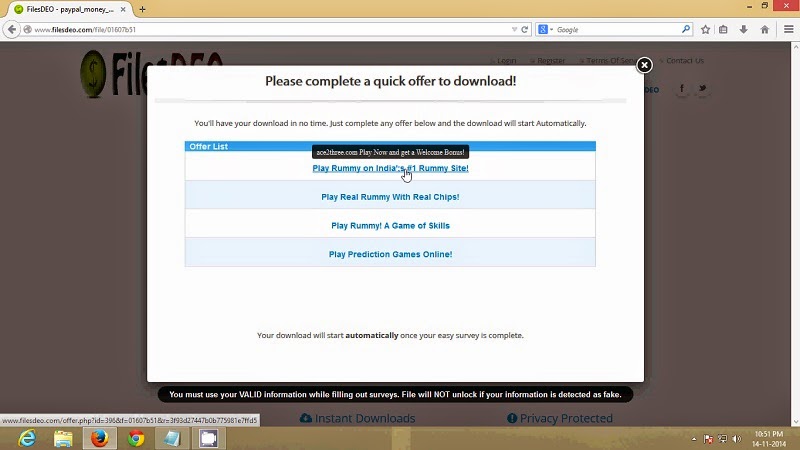Click the volume speaker tray icon

[x=737, y=439]
